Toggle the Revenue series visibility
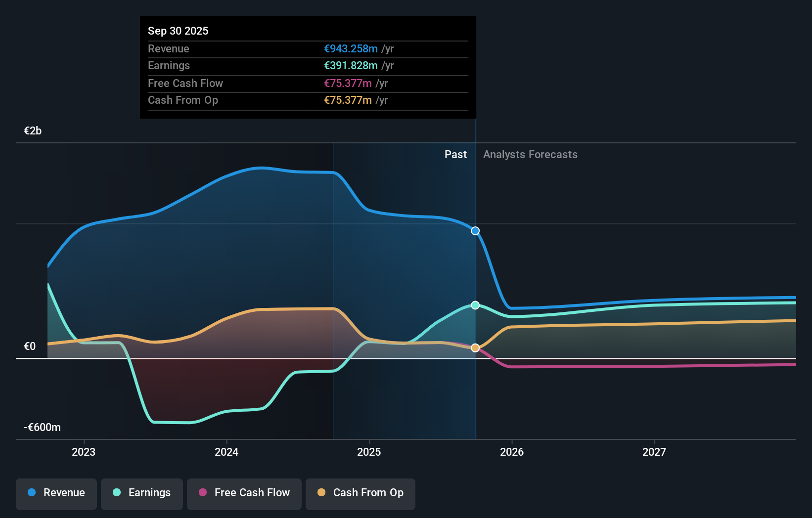Image resolution: width=812 pixels, height=518 pixels. click(x=56, y=494)
